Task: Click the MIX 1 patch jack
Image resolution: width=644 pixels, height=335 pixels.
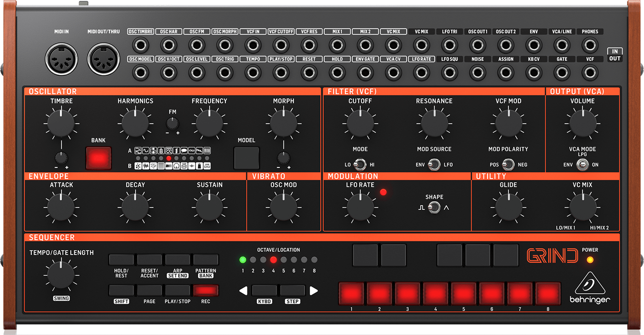Action: click(337, 45)
